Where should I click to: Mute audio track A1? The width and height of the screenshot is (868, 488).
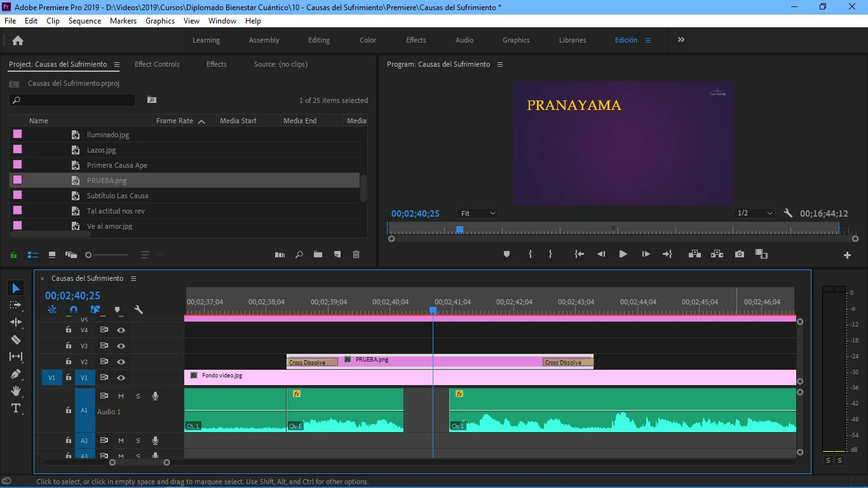tap(121, 396)
